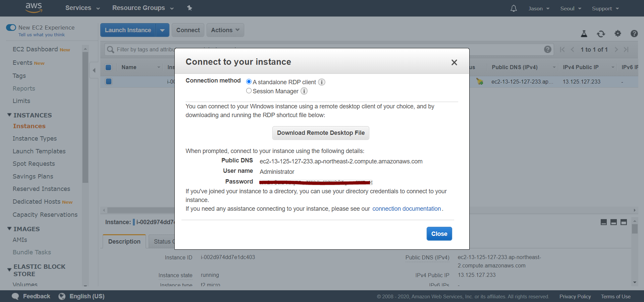Click info icon next to standalone RDP client
Image resolution: width=644 pixels, height=302 pixels.
tap(322, 82)
